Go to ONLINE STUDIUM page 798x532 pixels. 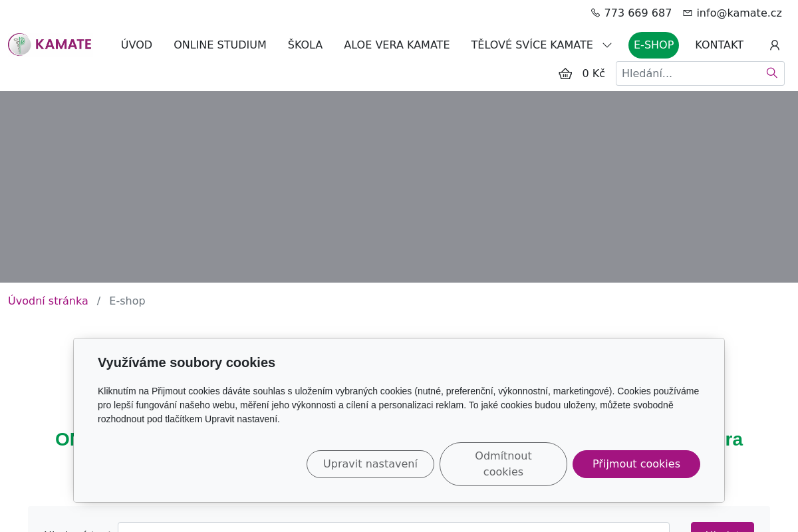tap(219, 45)
